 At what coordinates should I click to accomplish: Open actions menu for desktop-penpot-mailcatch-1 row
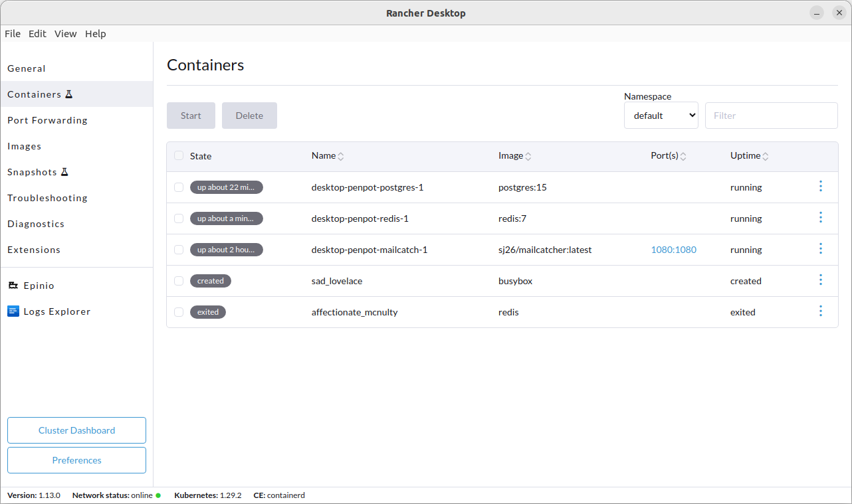coord(821,249)
